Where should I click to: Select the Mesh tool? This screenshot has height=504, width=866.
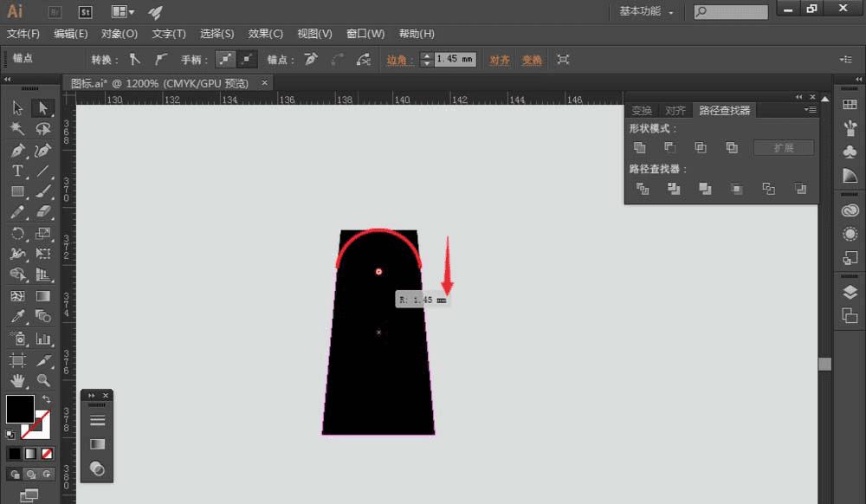coord(17,296)
